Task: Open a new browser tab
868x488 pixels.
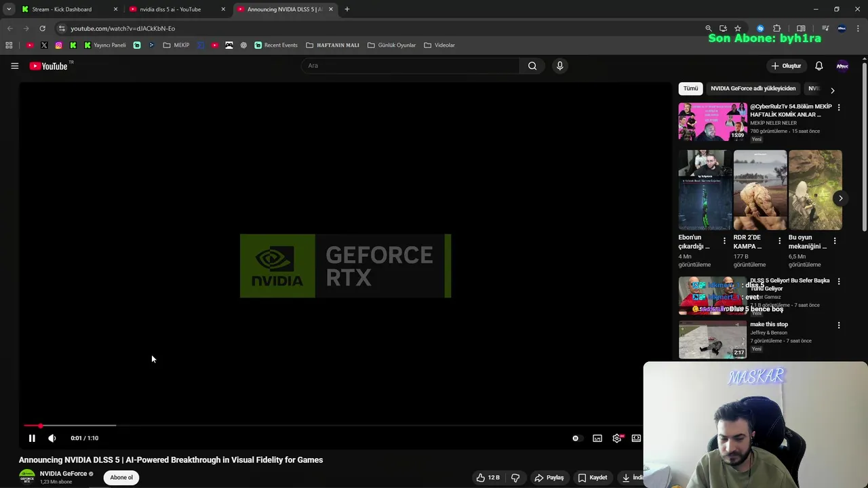Action: [347, 9]
